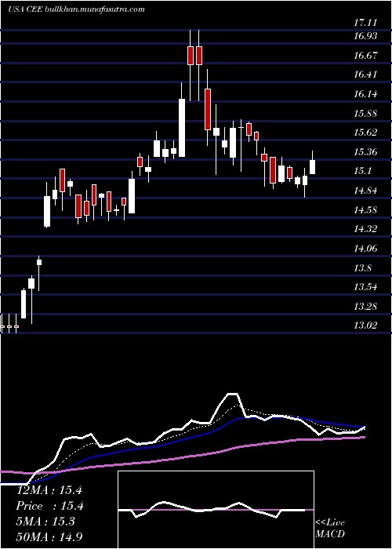Click the 13.02 price axis label
Screen dimensions: 392x549
[365, 326]
